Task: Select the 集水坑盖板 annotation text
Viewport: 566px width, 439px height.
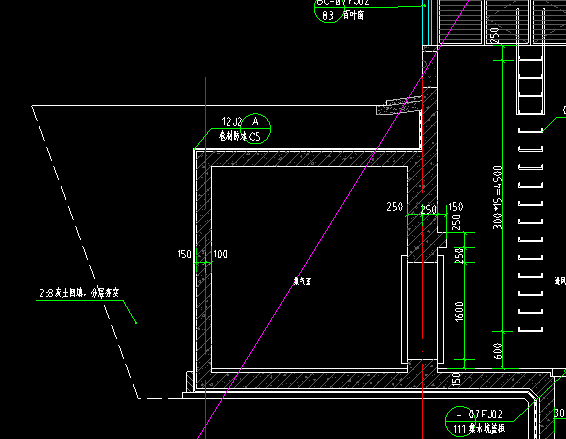Action: (487, 429)
